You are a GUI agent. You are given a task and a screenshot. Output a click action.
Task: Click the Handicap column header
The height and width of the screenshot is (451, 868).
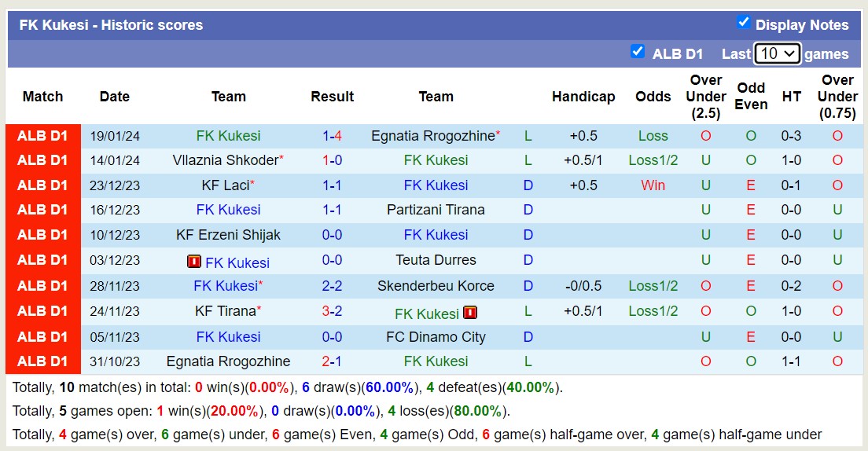point(583,97)
